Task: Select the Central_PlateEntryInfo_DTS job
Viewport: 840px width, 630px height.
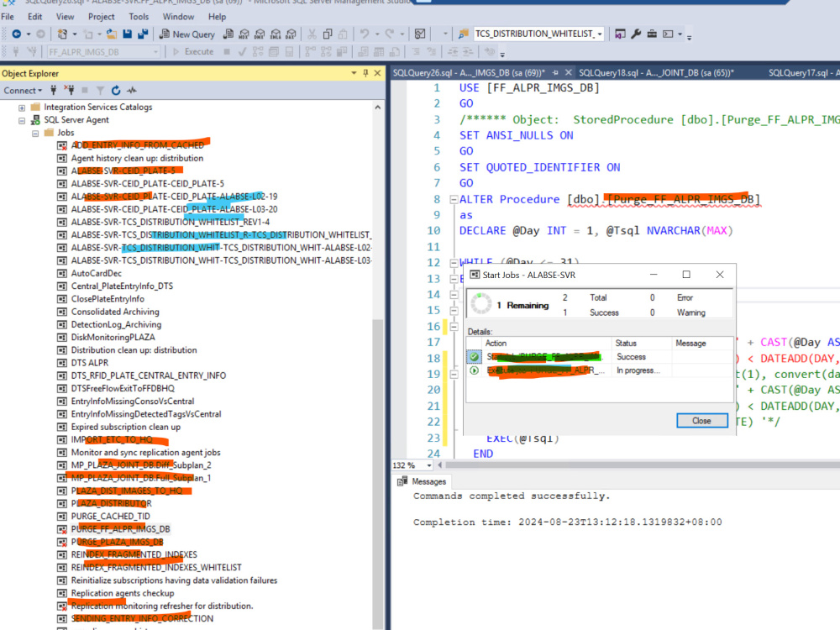Action: click(x=122, y=286)
